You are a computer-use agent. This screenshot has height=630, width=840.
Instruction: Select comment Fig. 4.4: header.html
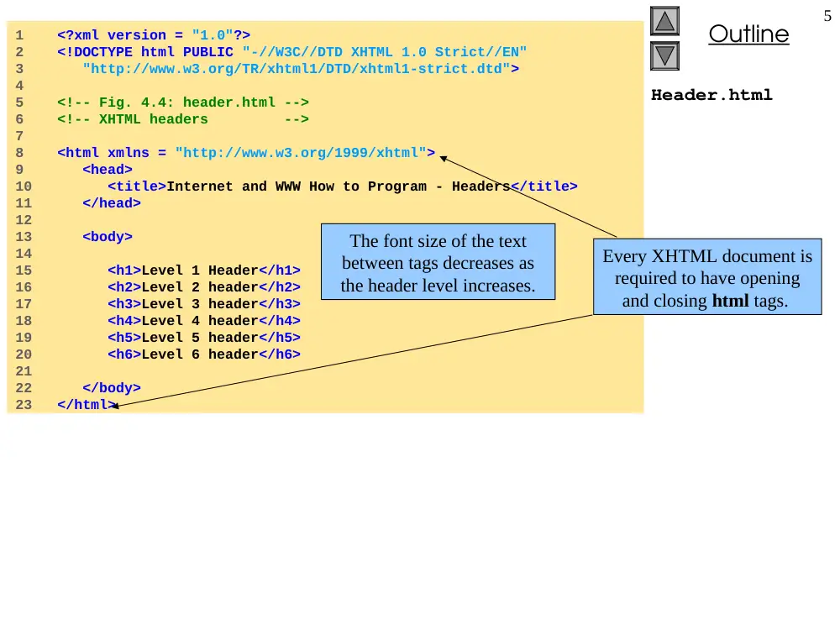click(182, 102)
